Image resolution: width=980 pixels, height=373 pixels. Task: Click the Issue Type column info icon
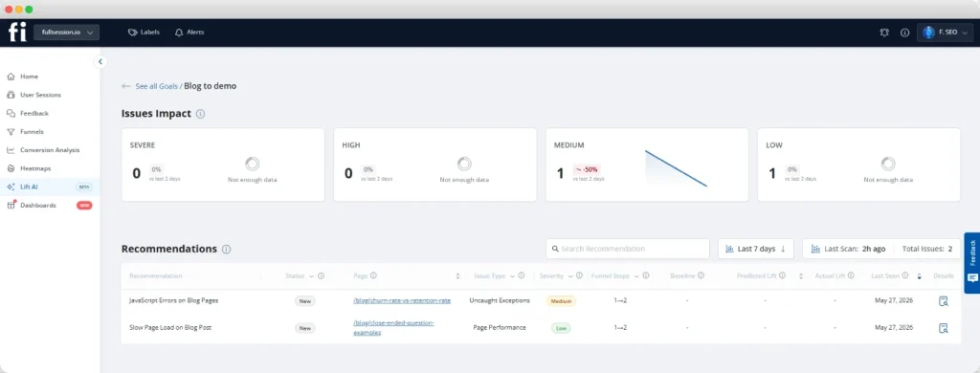click(x=522, y=275)
